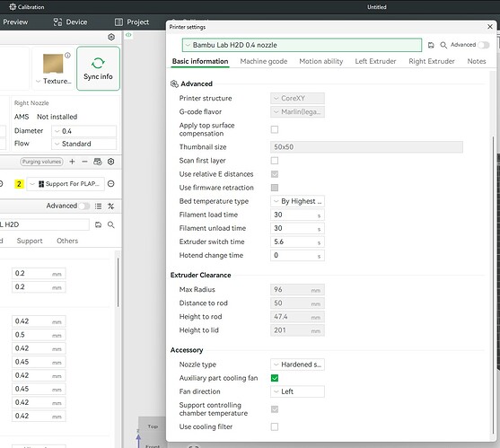Click the Sync info button
The image size is (500, 448).
pos(98,68)
